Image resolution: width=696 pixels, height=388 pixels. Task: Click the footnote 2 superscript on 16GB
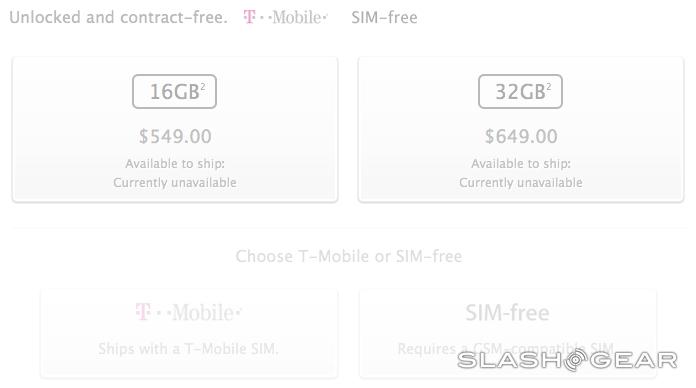click(x=202, y=87)
